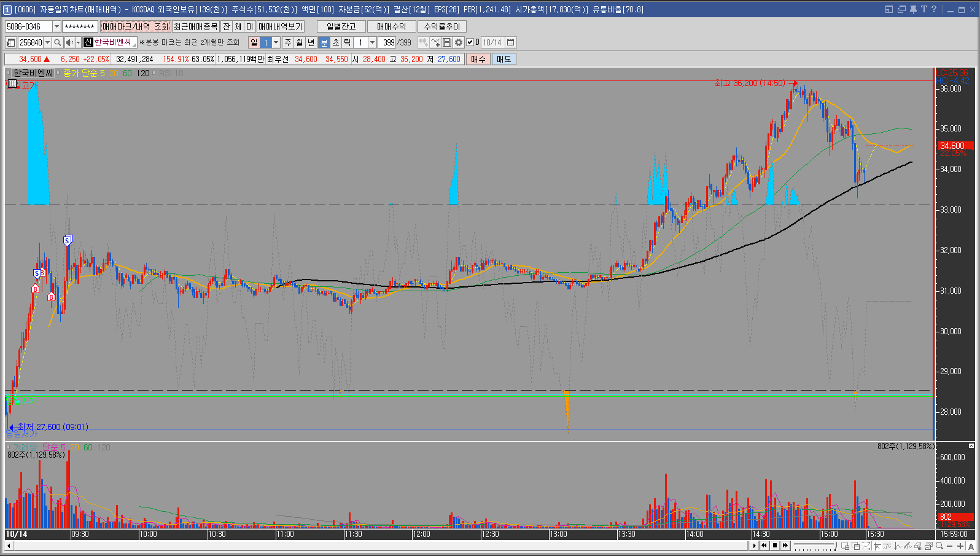Close the volume pane with its X

[x=971, y=445]
